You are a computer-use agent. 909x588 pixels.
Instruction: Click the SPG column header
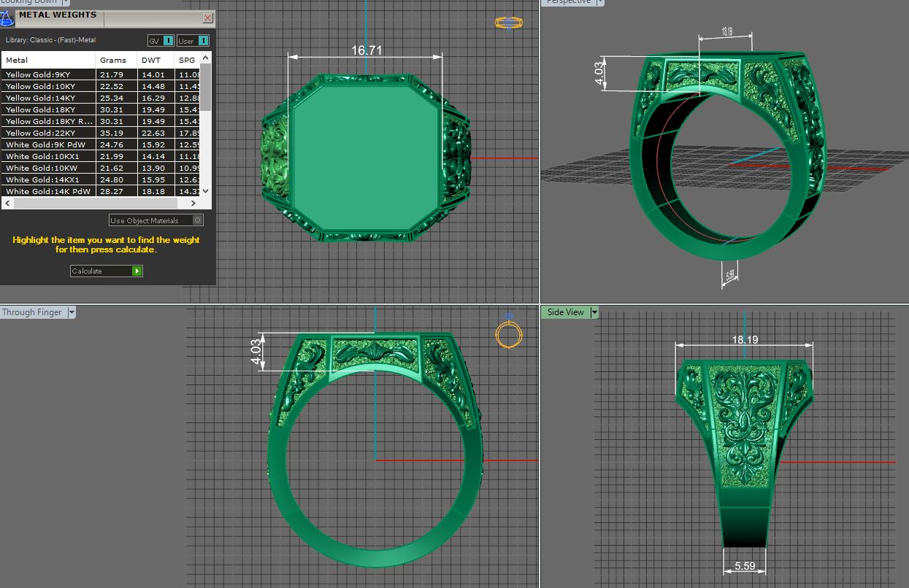(187, 60)
